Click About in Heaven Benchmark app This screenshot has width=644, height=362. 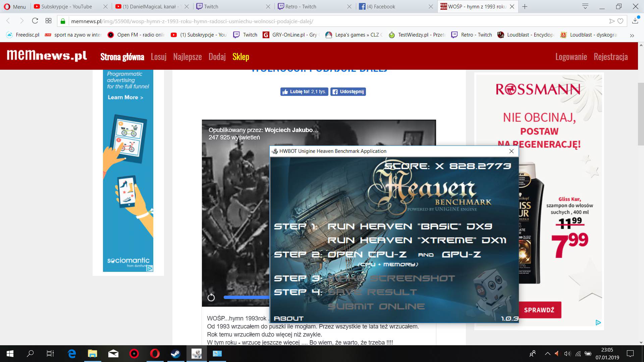pos(289,318)
